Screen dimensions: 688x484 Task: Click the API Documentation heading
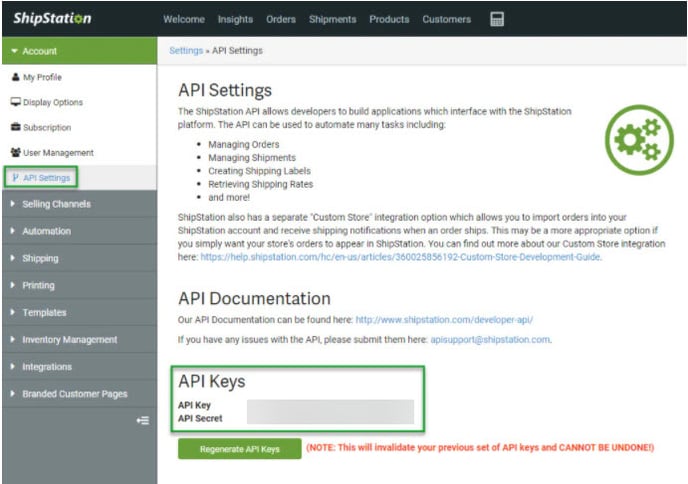pos(254,298)
